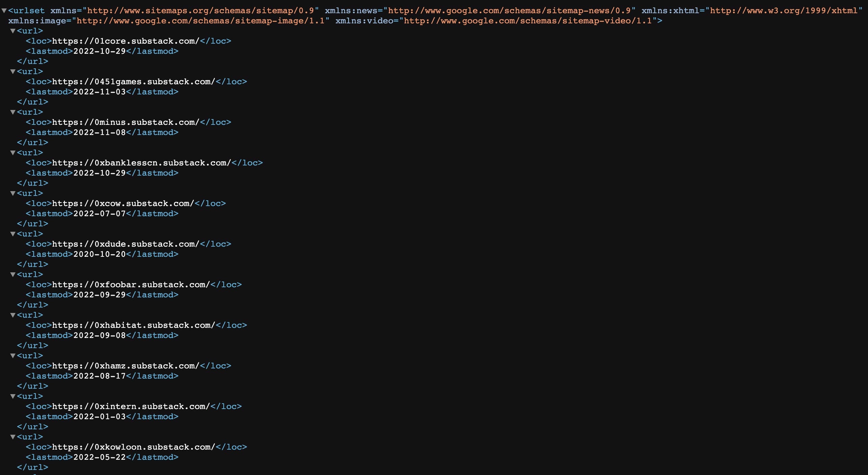This screenshot has width=868, height=475.
Task: Collapse the url node for 0xcow.substack.com
Action: coord(13,194)
